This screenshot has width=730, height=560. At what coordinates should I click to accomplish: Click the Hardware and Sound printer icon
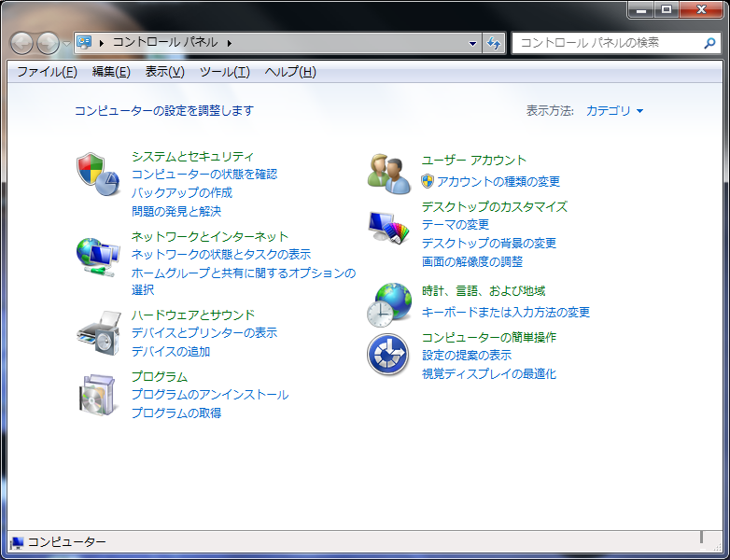pyautogui.click(x=97, y=333)
